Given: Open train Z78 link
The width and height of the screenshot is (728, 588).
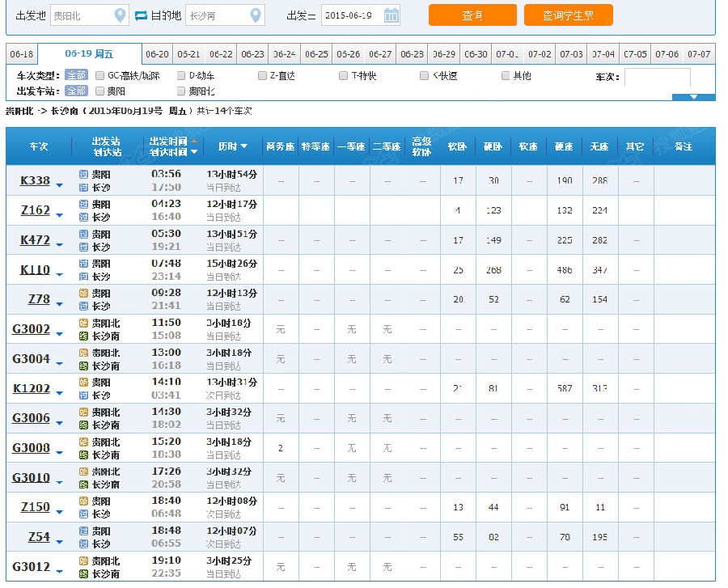Looking at the screenshot, I should (39, 299).
